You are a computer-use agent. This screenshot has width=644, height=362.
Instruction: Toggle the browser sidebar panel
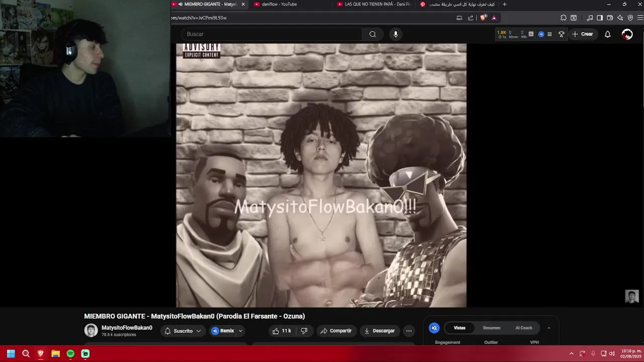click(x=600, y=18)
